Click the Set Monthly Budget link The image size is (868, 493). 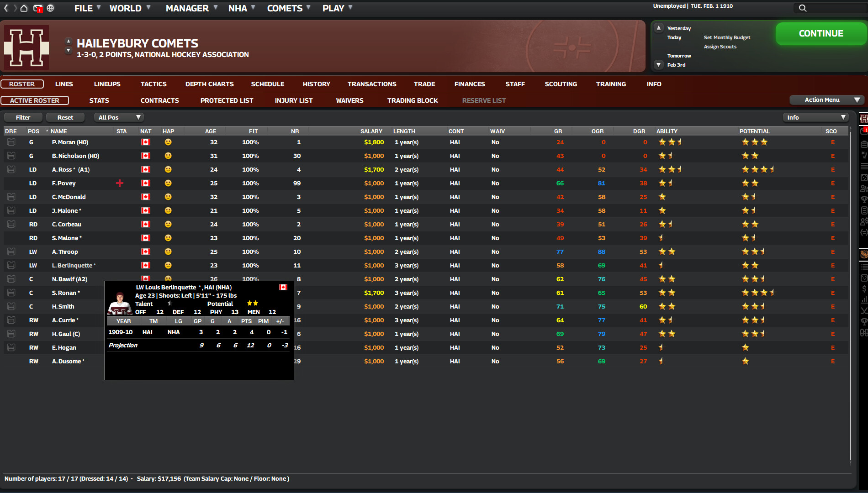point(726,37)
